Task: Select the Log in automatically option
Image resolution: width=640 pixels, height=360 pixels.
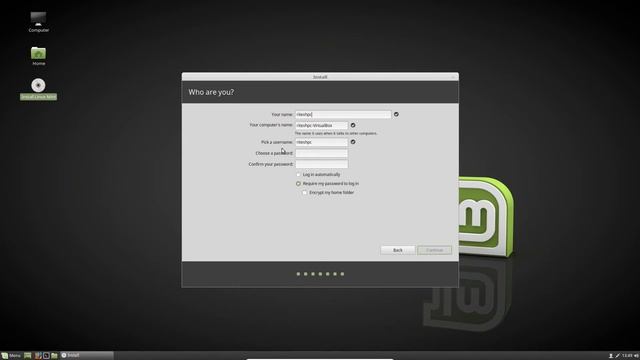Action: pyautogui.click(x=318, y=175)
